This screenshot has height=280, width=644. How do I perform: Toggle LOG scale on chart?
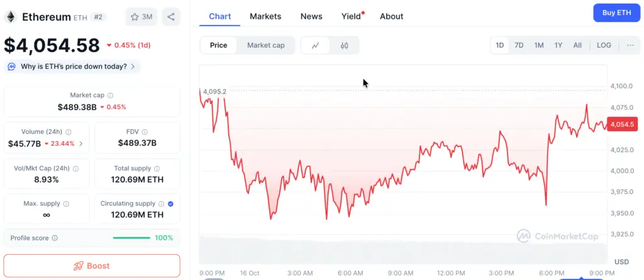(x=604, y=45)
